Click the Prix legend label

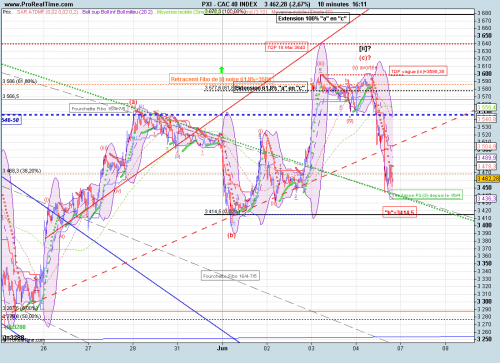point(7,12)
